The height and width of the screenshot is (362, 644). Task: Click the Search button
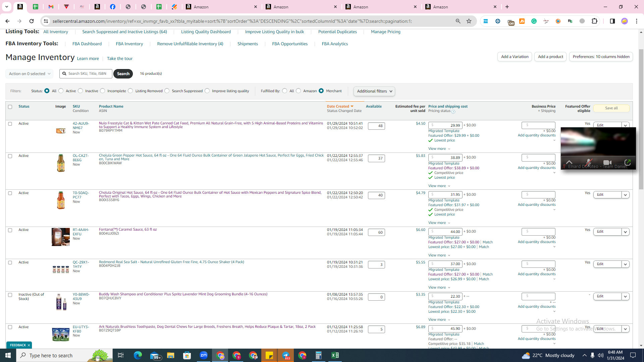[x=123, y=74]
